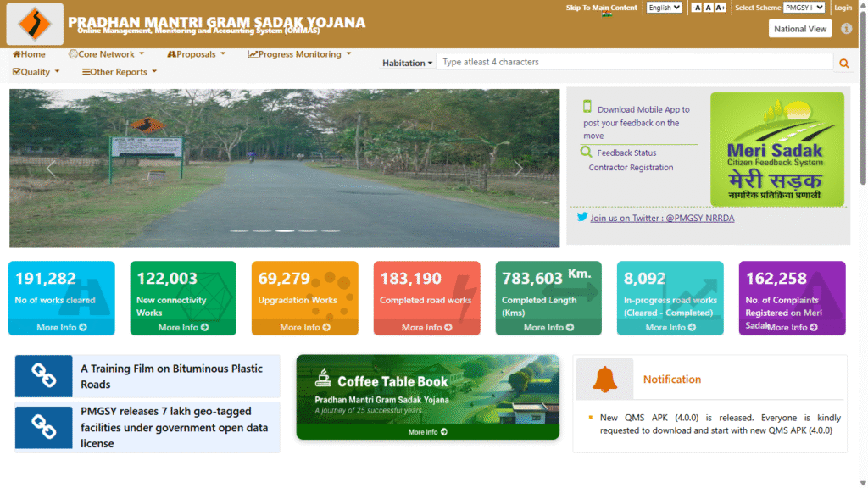The width and height of the screenshot is (868, 488).
Task: Click the PMGSY logo at top left
Action: click(x=36, y=23)
